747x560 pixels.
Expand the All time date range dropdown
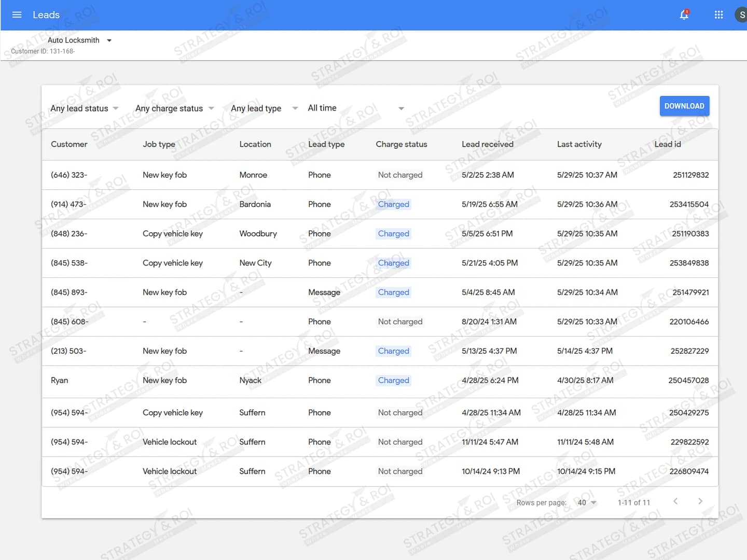point(355,108)
